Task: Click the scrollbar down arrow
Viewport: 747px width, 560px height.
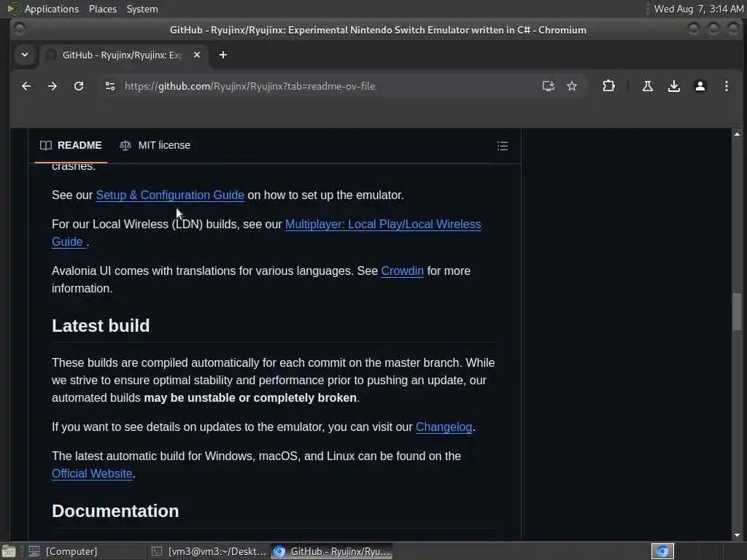Action: click(737, 535)
